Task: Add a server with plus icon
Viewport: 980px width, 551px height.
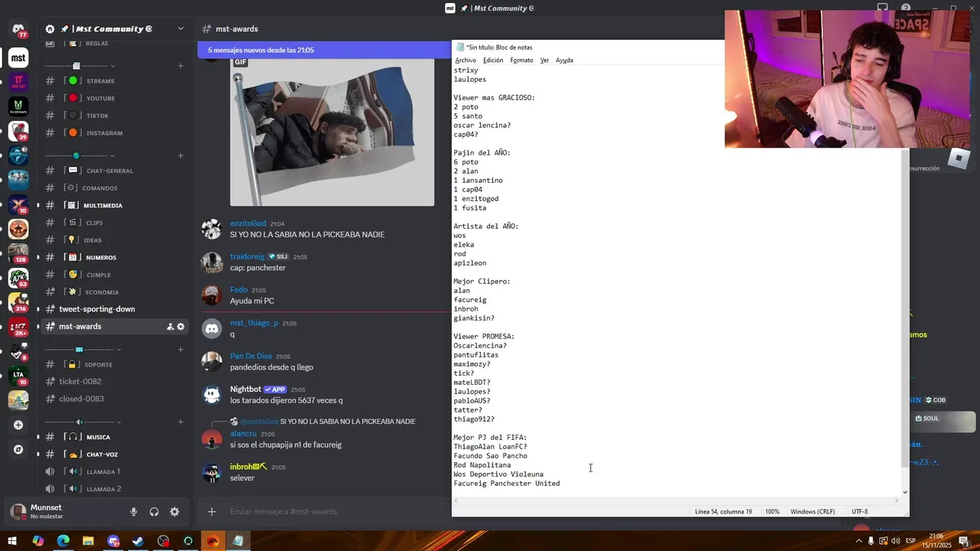Action: (18, 425)
